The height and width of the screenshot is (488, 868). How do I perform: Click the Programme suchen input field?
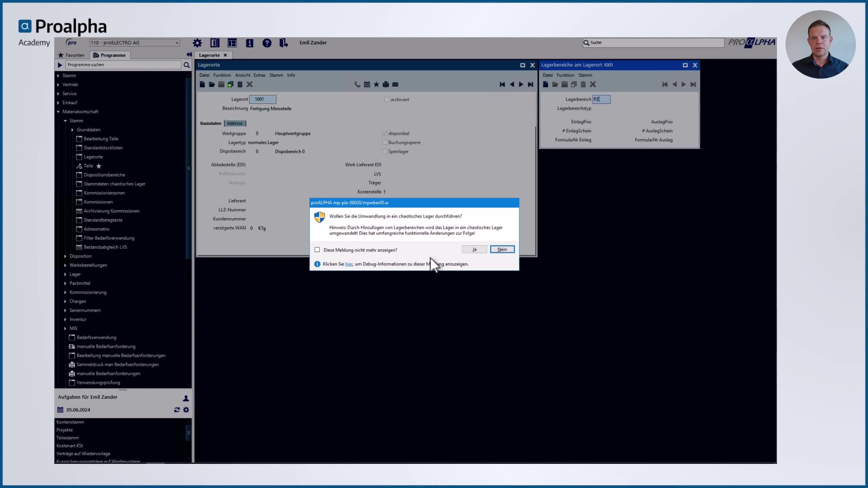[x=123, y=65]
